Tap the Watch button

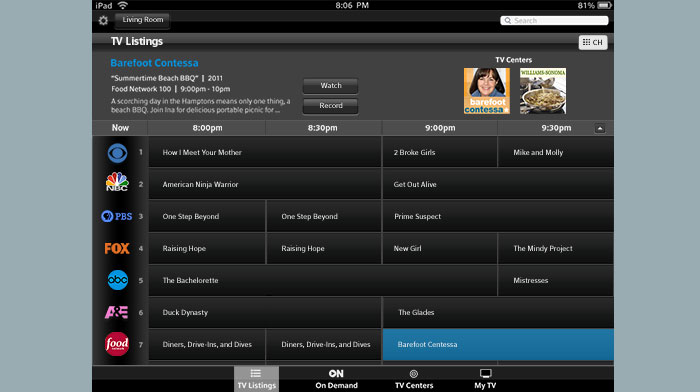[330, 86]
